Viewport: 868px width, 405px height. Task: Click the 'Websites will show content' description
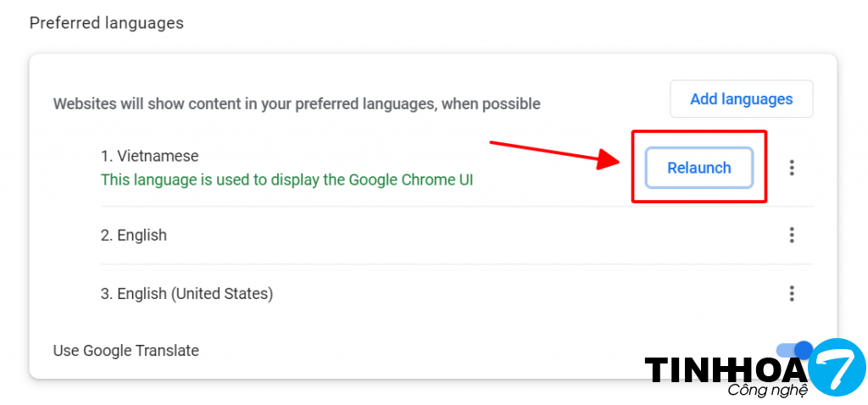point(297,104)
